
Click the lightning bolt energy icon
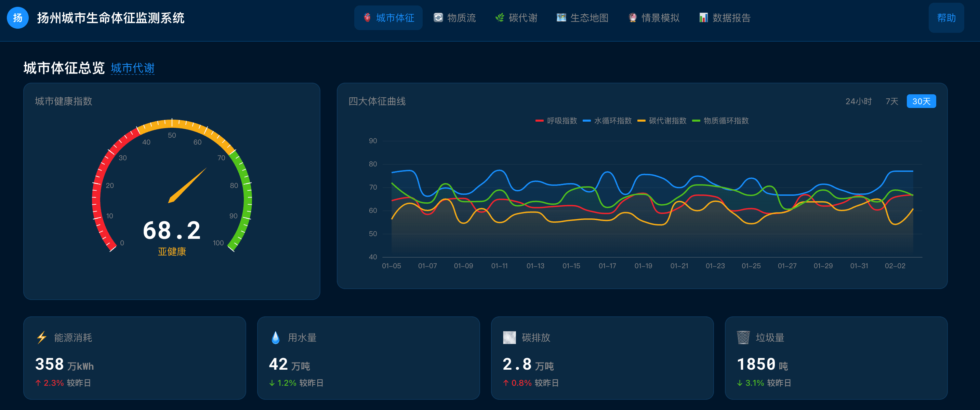pyautogui.click(x=41, y=338)
